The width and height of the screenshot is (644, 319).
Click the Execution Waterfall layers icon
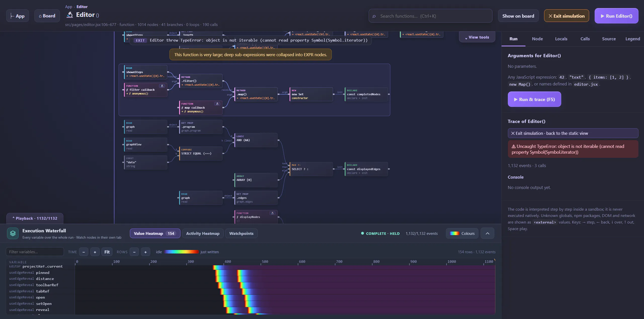(x=13, y=233)
